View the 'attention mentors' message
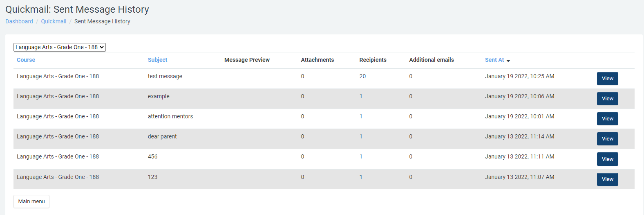This screenshot has width=644, height=215. [607, 119]
